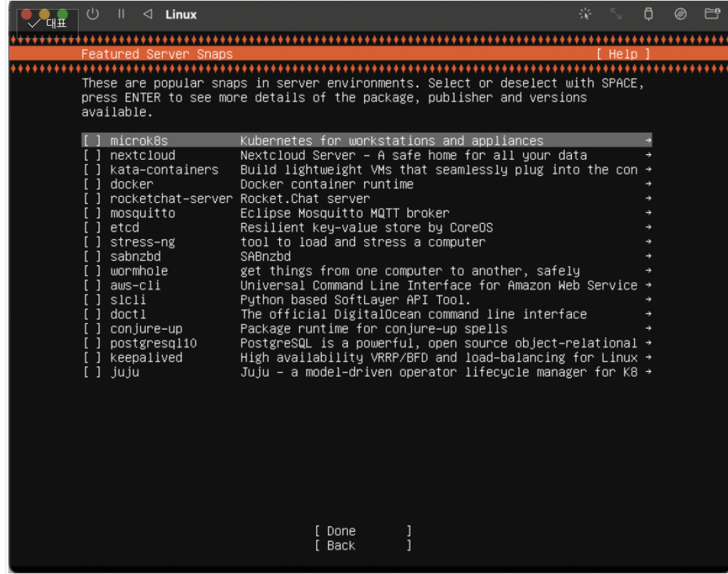Toggle the rocketchat-server checkbox

coord(92,198)
